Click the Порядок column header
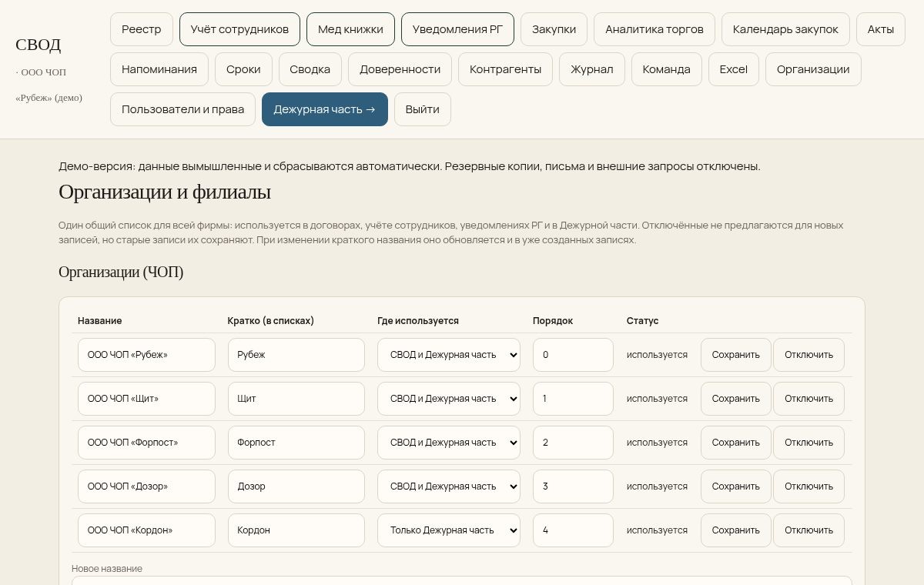This screenshot has width=924, height=585. pos(553,321)
